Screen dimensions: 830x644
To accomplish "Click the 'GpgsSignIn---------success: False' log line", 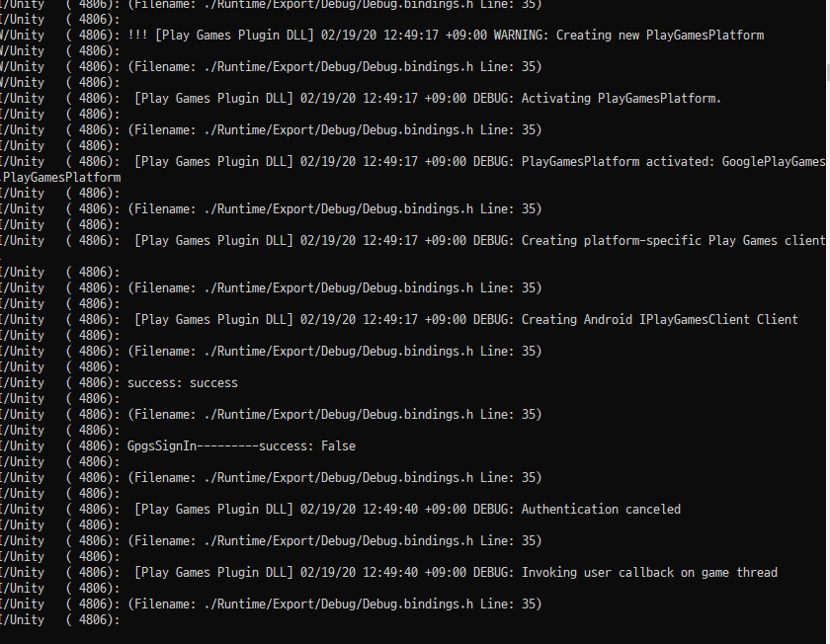I will pos(241,446).
